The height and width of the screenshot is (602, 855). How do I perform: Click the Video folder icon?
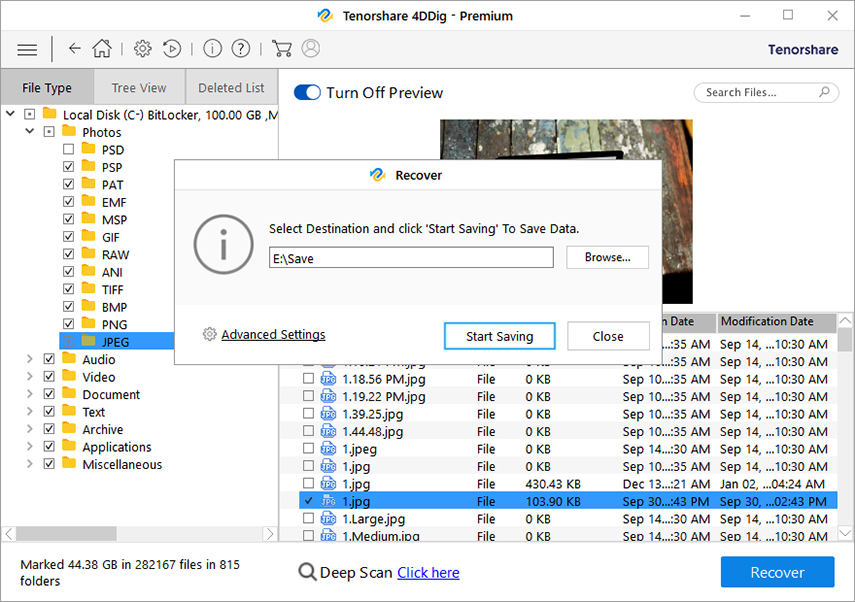(69, 376)
